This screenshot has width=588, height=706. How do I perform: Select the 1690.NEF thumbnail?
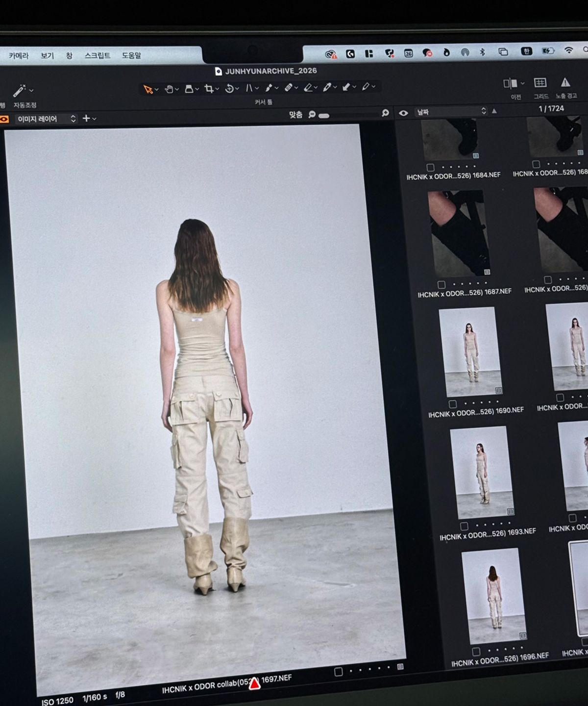tap(471, 352)
